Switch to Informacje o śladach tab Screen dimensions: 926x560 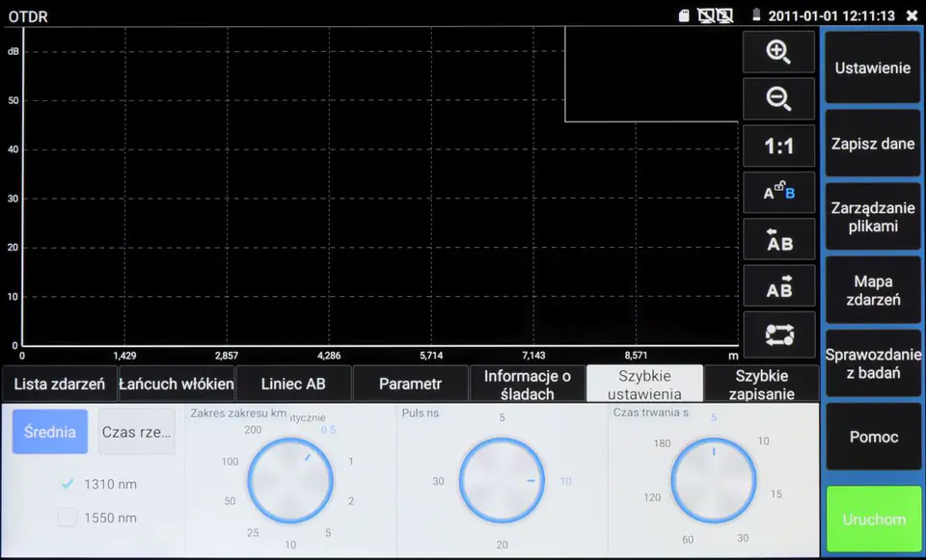528,385
